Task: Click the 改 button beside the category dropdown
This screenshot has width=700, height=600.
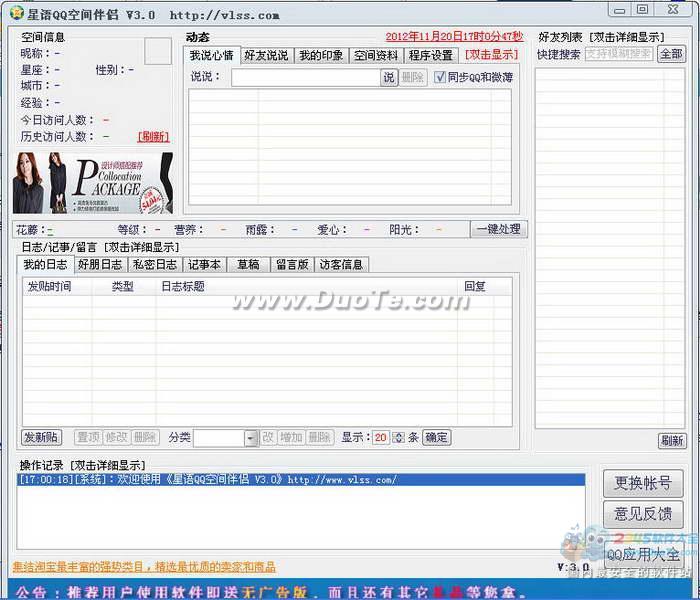Action: coord(268,437)
